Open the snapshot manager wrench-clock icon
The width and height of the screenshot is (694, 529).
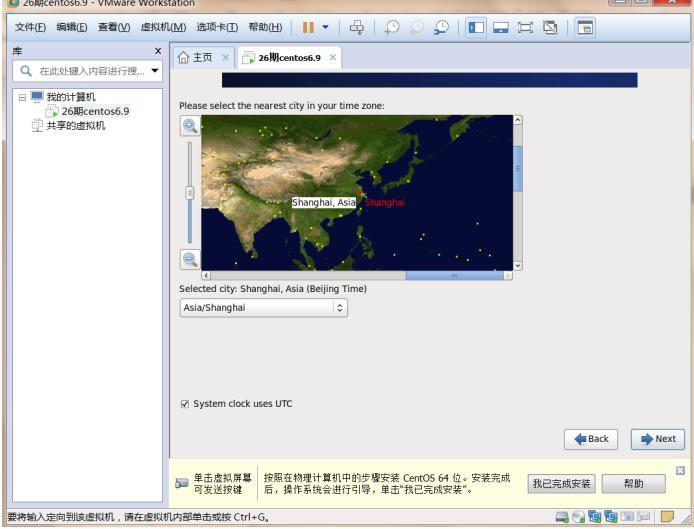pyautogui.click(x=441, y=27)
